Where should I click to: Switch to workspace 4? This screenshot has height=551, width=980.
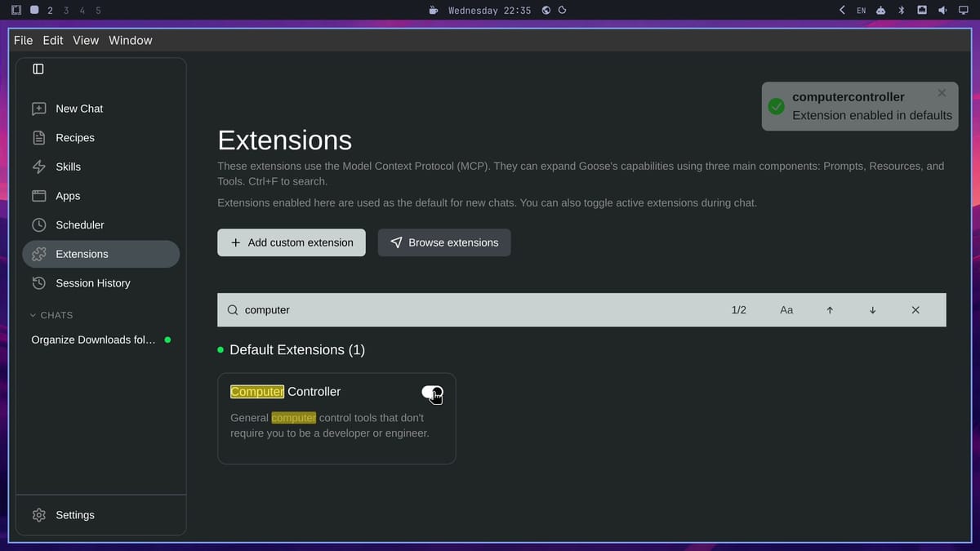82,11
